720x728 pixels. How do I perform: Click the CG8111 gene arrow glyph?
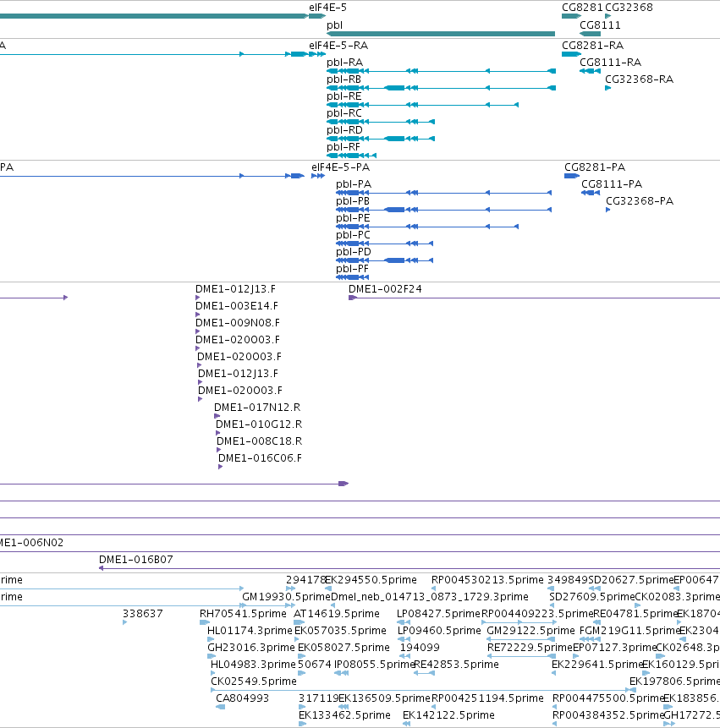(590, 34)
